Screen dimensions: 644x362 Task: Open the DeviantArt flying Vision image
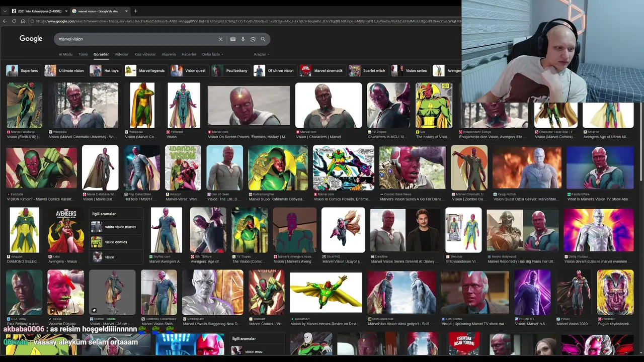click(326, 292)
